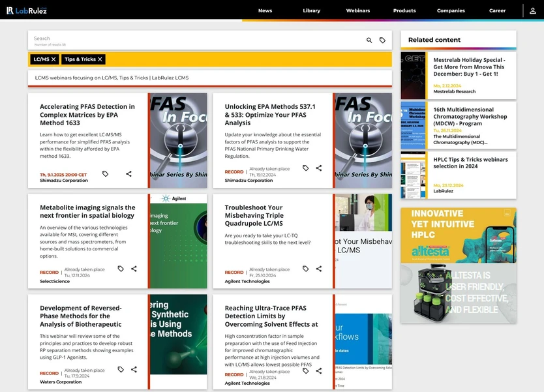Image resolution: width=544 pixels, height=392 pixels.
Task: Share the Troubleshoot Triple Quadrupole webinar
Action: click(319, 269)
